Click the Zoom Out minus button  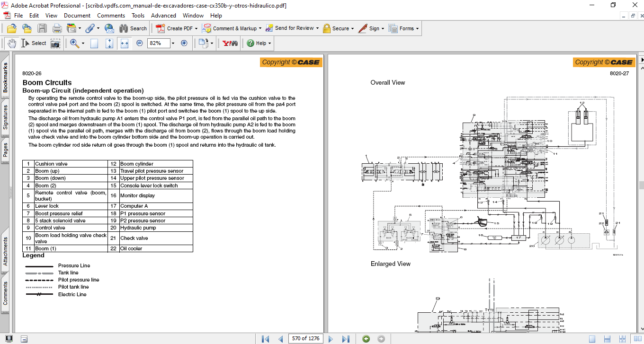pyautogui.click(x=140, y=43)
